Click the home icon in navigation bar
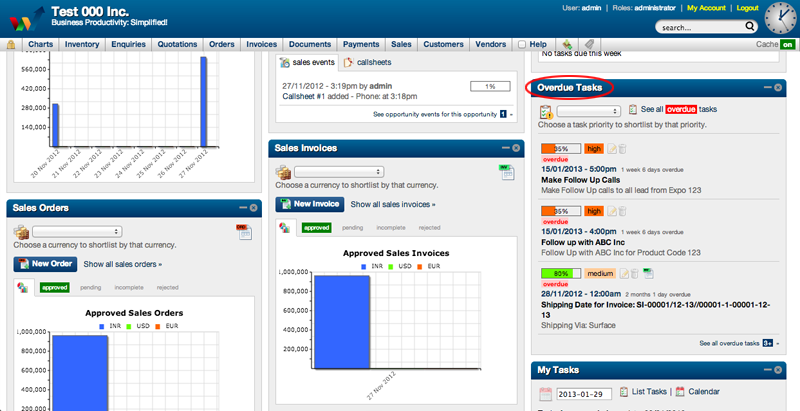 [x=11, y=45]
